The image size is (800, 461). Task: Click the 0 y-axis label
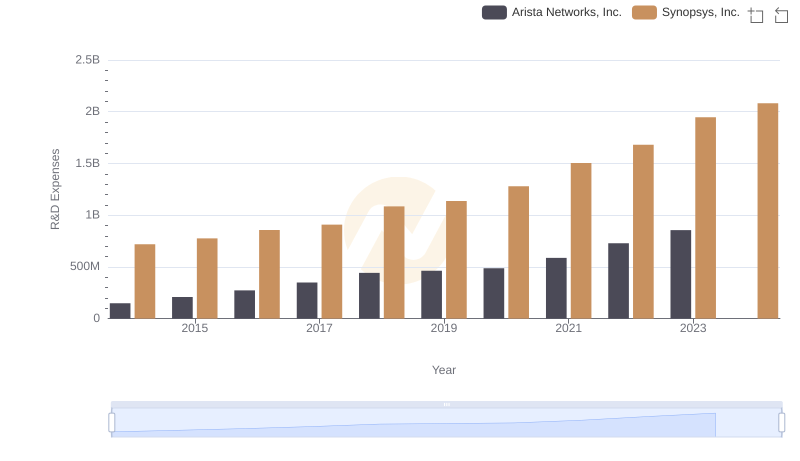(96, 318)
